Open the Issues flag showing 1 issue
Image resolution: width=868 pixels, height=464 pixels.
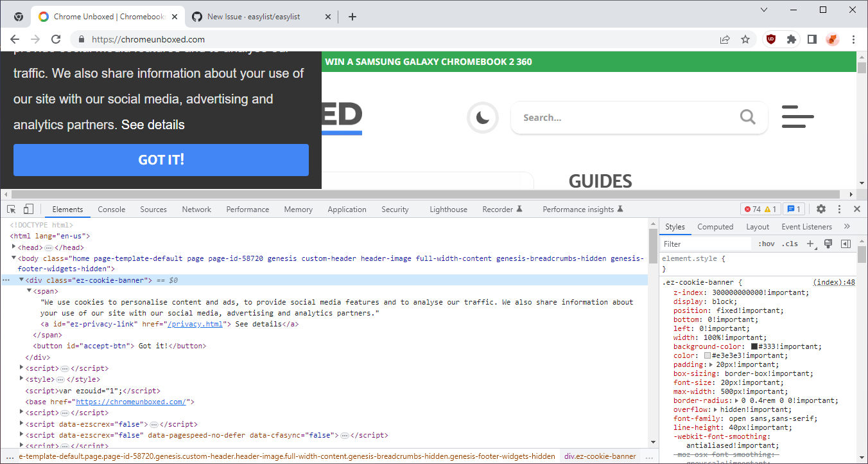click(794, 209)
